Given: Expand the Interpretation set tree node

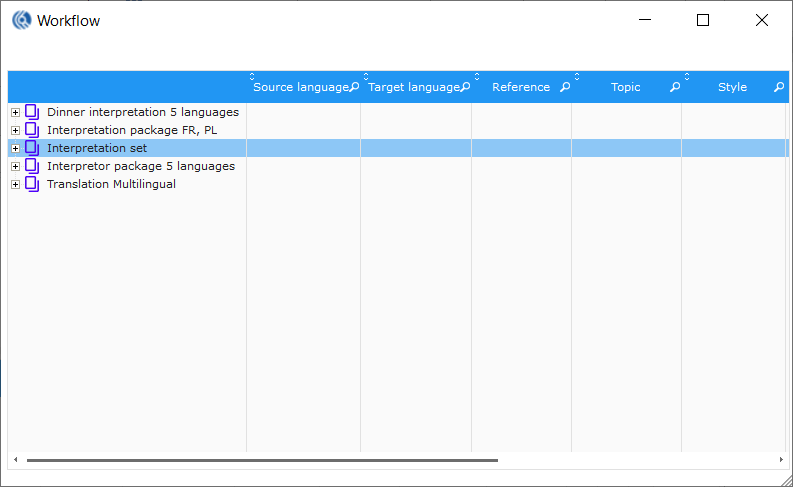Looking at the screenshot, I should coord(15,148).
